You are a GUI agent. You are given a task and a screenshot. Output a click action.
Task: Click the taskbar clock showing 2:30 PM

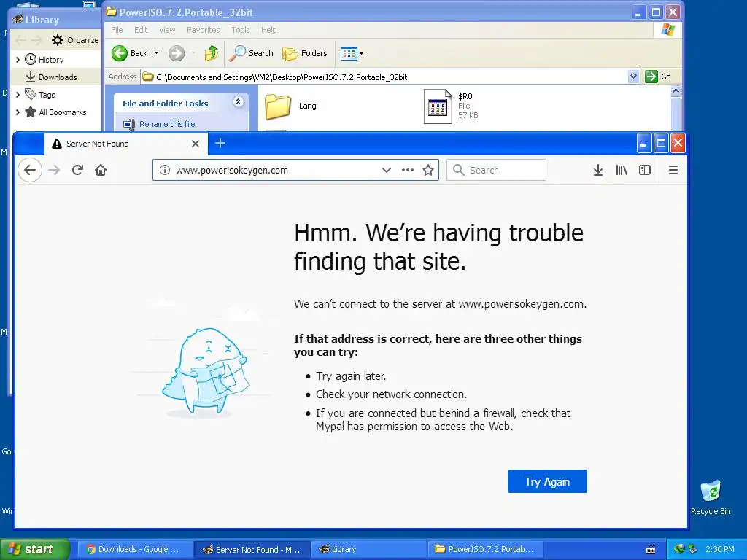coord(720,549)
